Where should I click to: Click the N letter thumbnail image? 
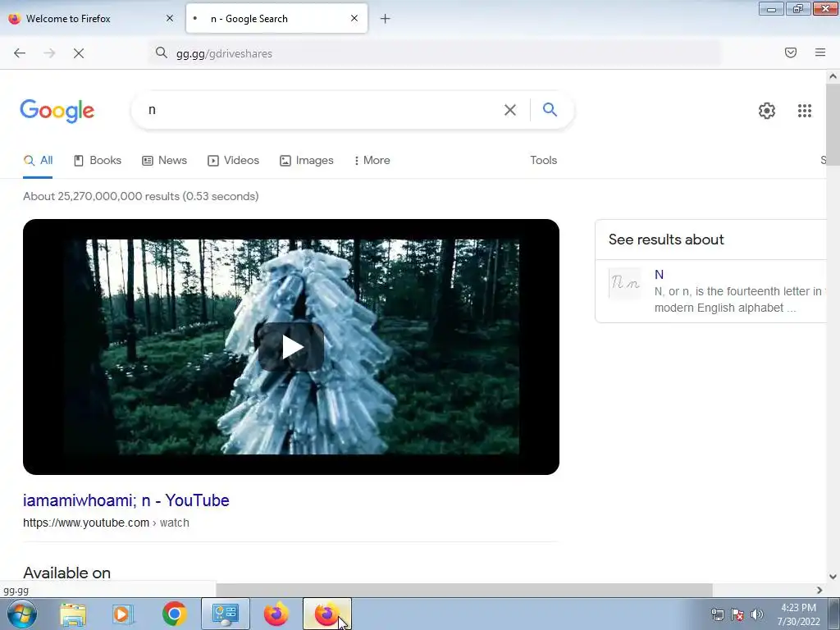(625, 283)
